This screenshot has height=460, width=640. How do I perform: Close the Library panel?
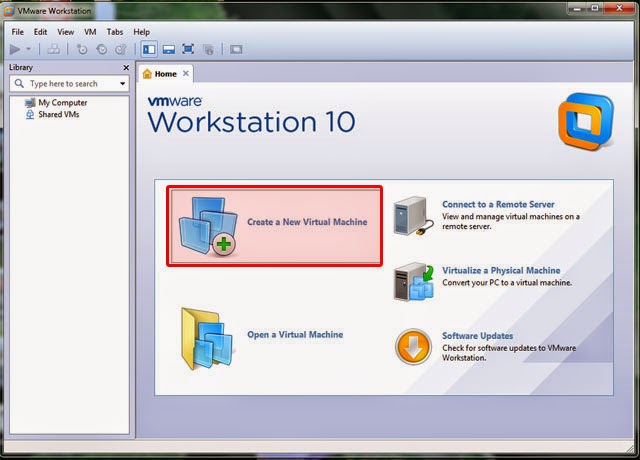(x=126, y=68)
